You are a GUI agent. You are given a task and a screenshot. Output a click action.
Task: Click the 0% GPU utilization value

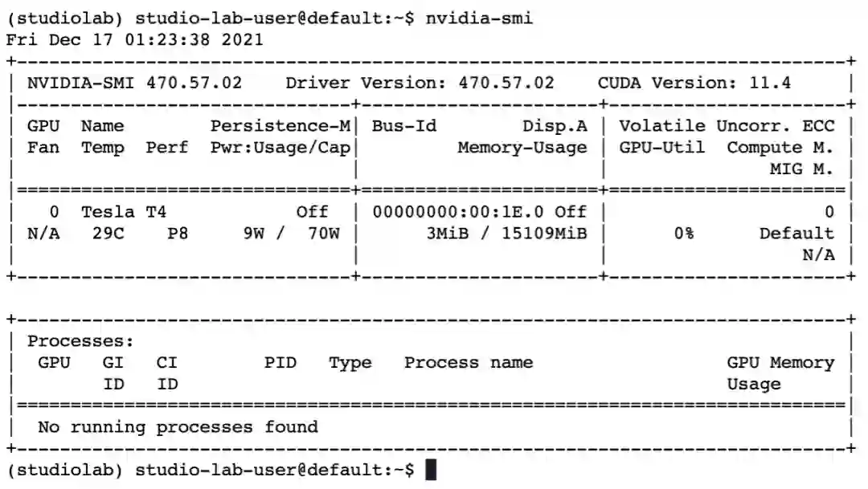point(684,234)
